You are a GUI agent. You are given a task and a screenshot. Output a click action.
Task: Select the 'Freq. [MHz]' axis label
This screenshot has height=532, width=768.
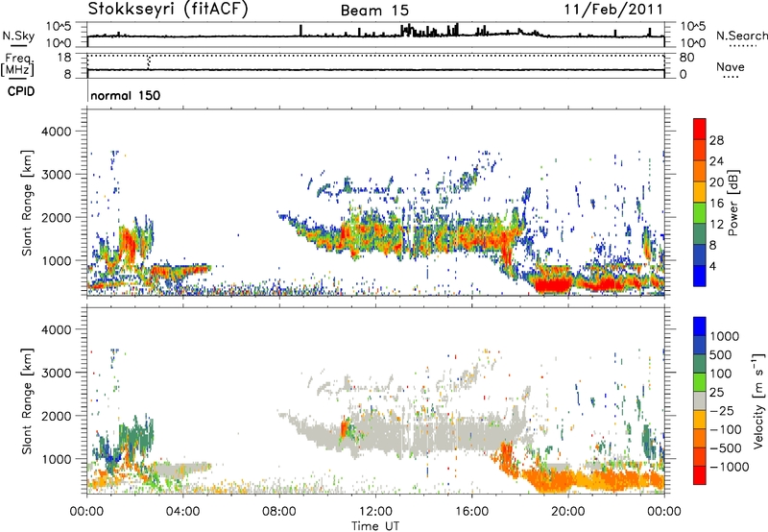coord(17,65)
